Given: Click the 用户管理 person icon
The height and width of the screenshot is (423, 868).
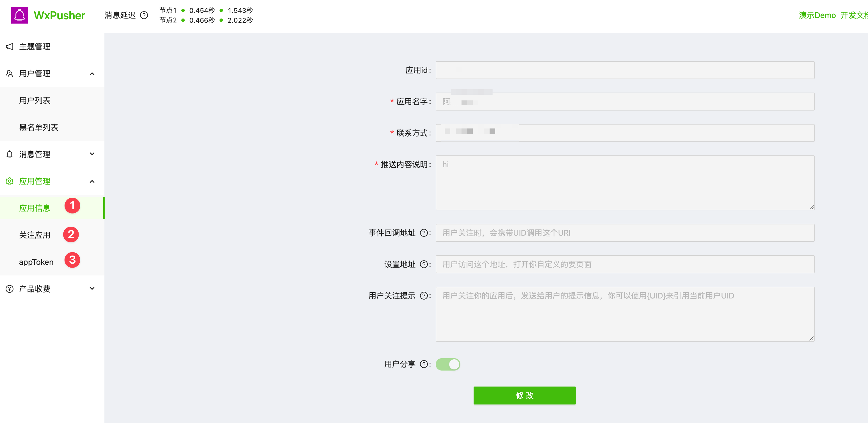Looking at the screenshot, I should point(9,73).
